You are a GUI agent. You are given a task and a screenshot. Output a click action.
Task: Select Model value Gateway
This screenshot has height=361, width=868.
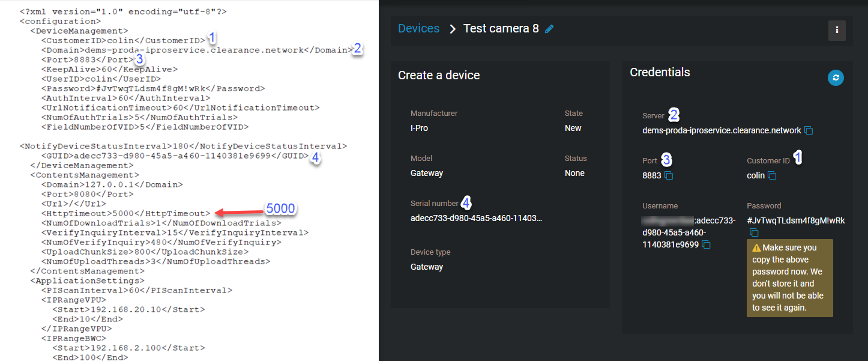tap(427, 173)
